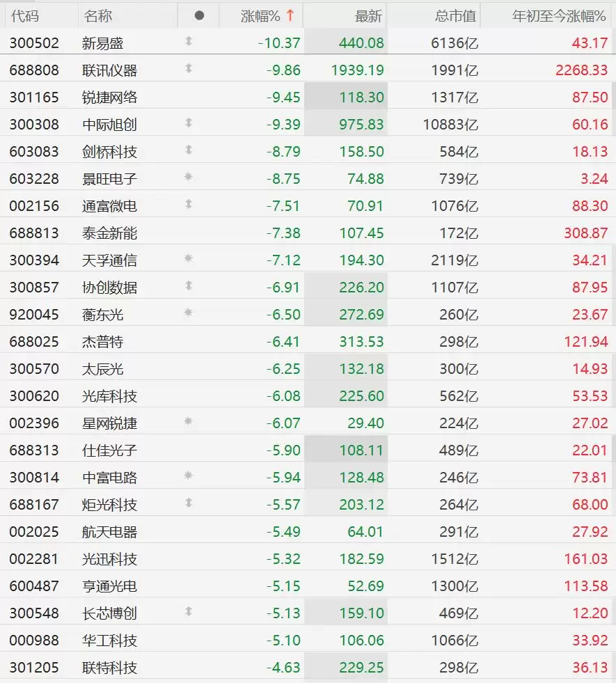This screenshot has height=683, width=616.
Task: Select stock code 300394
Action: coord(34,260)
